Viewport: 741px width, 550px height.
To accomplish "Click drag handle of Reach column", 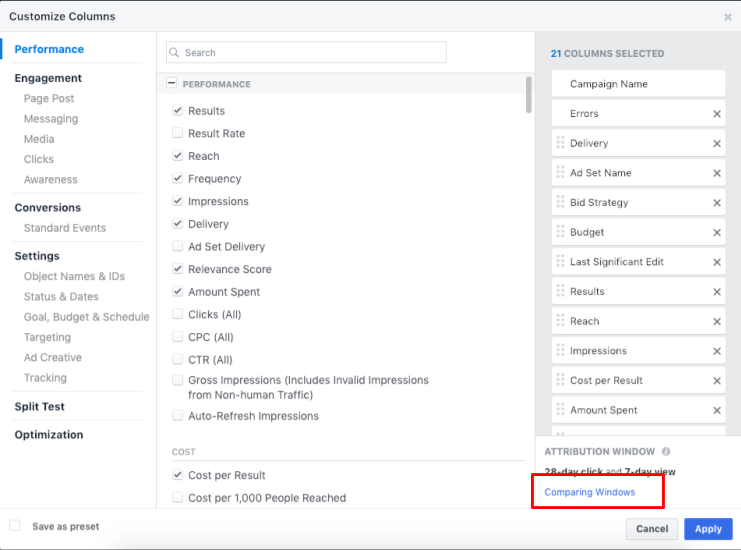I will (560, 320).
